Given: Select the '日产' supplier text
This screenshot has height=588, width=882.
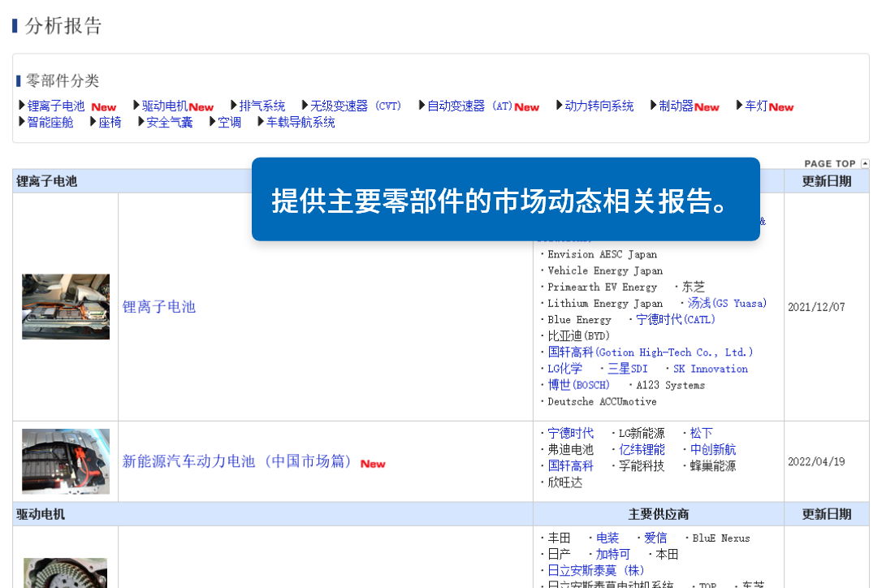Looking at the screenshot, I should (x=559, y=554).
